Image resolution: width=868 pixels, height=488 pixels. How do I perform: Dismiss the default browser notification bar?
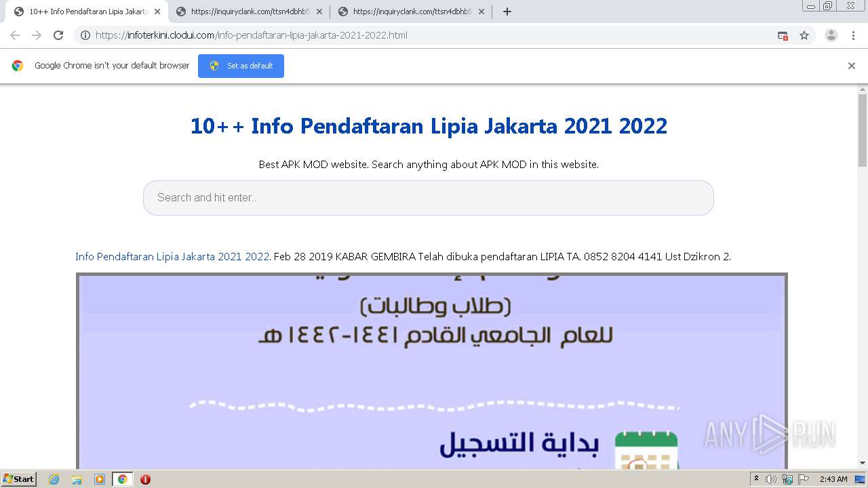click(852, 66)
